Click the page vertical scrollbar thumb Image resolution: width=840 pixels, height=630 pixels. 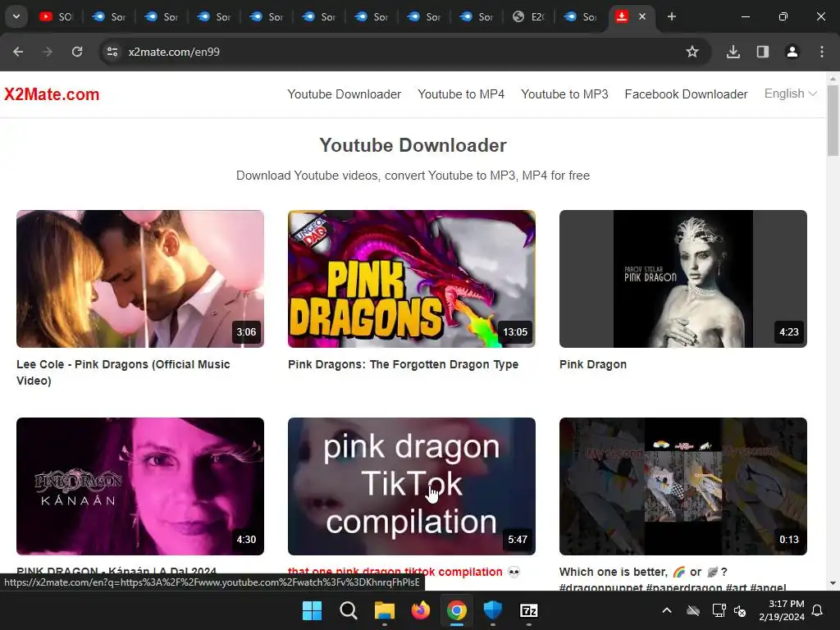tap(833, 120)
